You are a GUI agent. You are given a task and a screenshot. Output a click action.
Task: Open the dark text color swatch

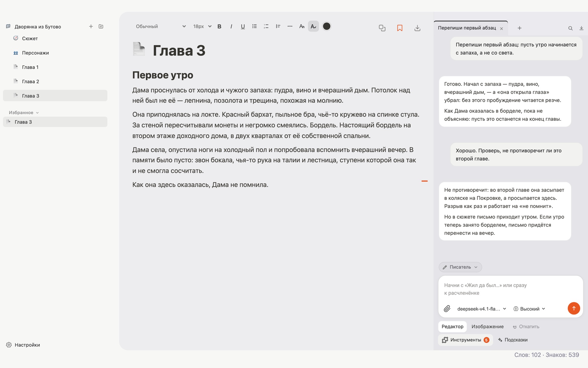click(327, 26)
